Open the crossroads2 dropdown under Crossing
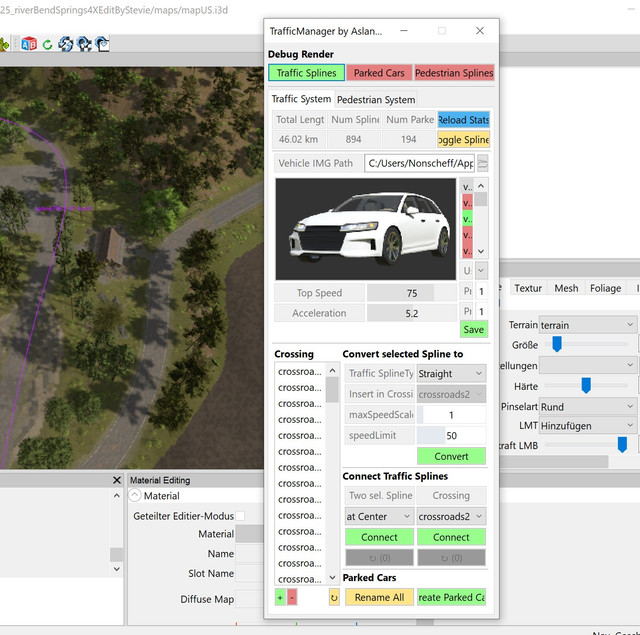Viewport: 640px width, 635px height. coord(451,516)
